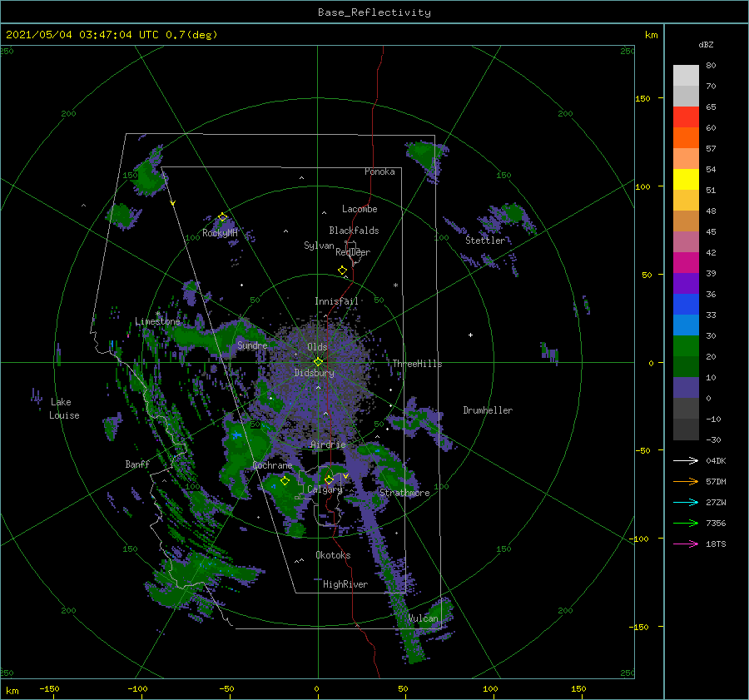Image resolution: width=749 pixels, height=700 pixels.
Task: Select the orange 60-57 dBZ swatch
Action: (x=686, y=137)
